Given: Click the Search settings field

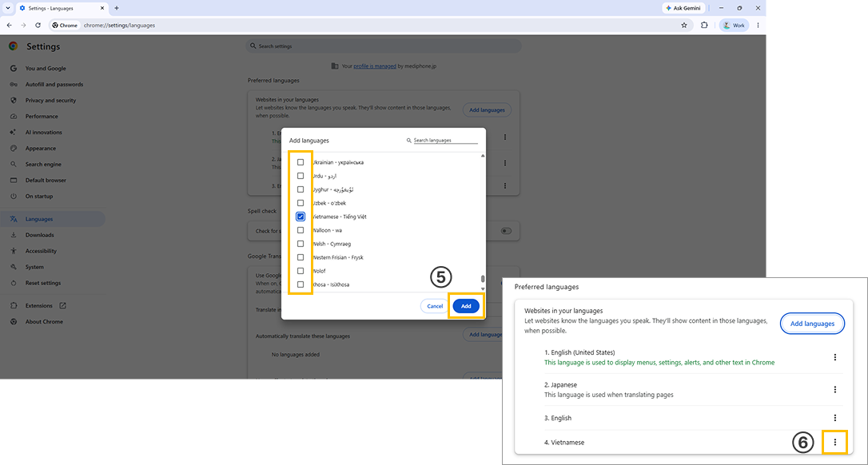Looking at the screenshot, I should [x=383, y=46].
